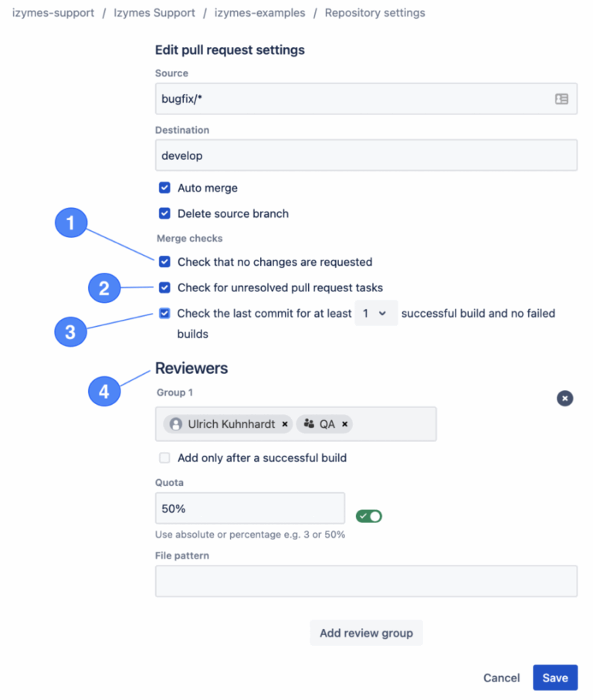The height and width of the screenshot is (700, 593).
Task: Open Repository settings from the breadcrumb
Action: pos(374,12)
